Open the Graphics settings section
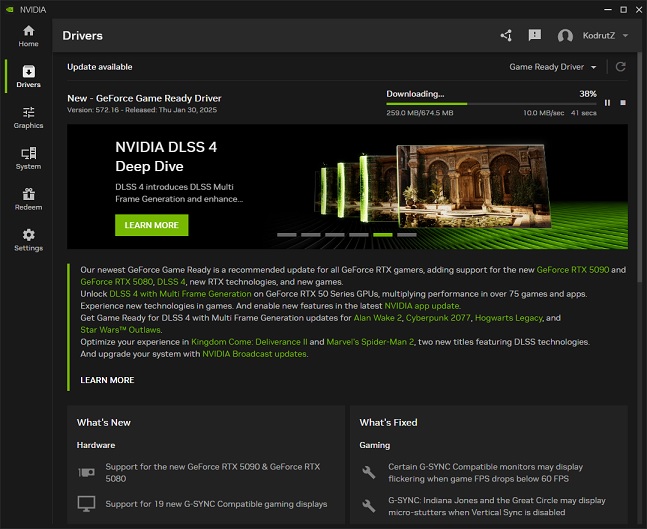647x529 pixels. [x=28, y=118]
